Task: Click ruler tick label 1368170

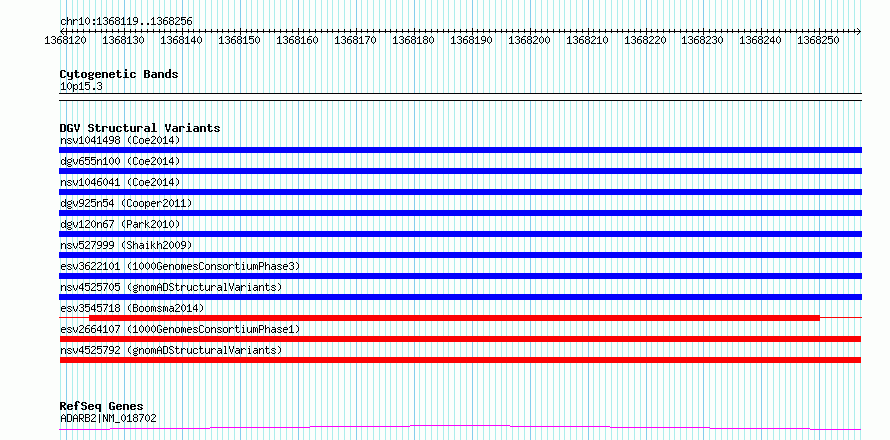Action: coord(355,41)
